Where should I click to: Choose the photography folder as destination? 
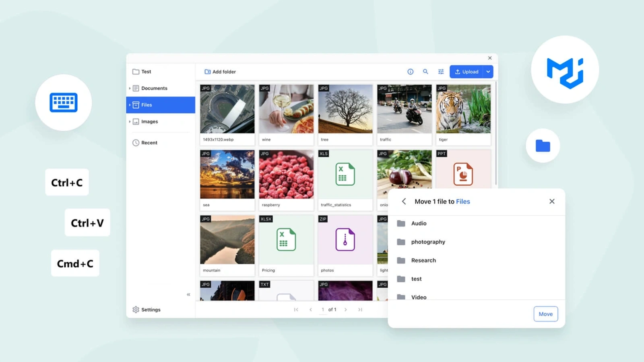tap(477, 242)
